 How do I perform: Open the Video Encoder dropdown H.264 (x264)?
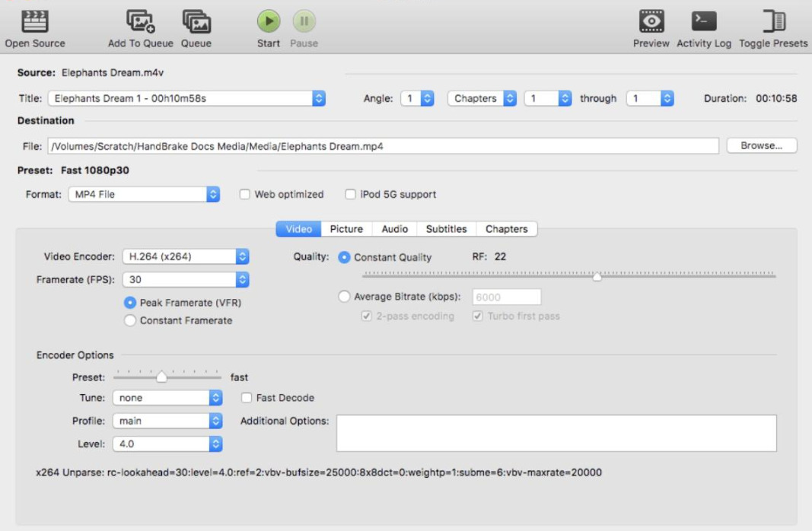tap(186, 256)
